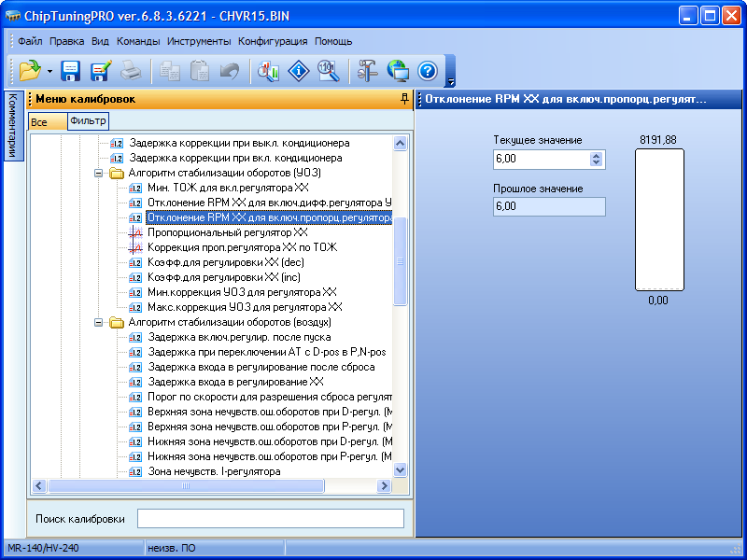This screenshot has height=560, width=747.
Task: Click the globe and monitor icon
Action: coord(398,71)
